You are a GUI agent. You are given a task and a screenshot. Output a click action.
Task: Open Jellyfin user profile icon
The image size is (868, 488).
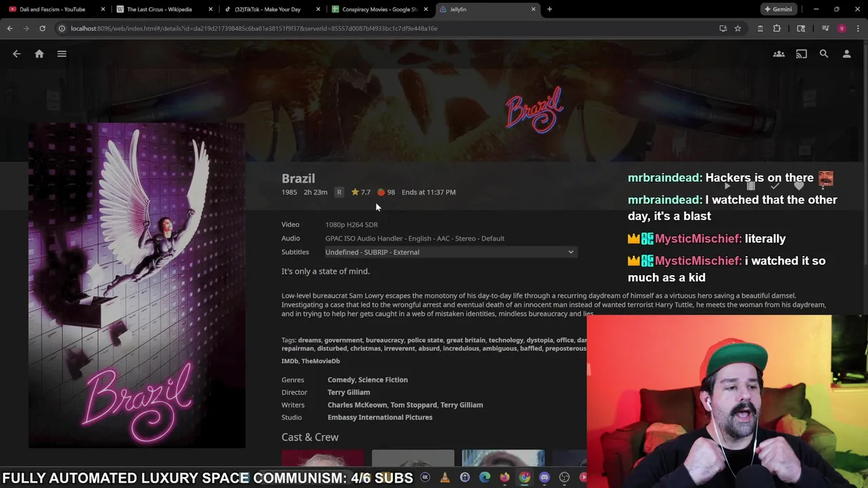846,54
